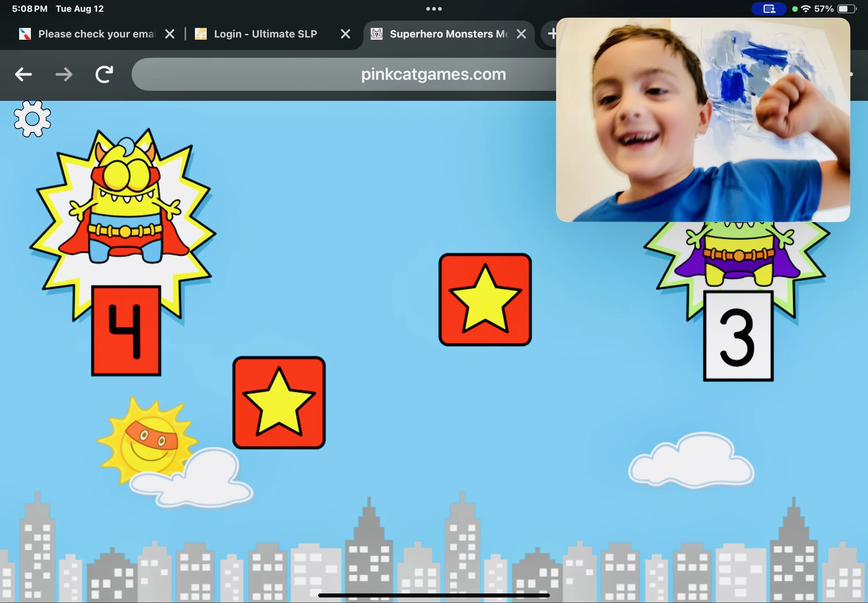The height and width of the screenshot is (603, 868).
Task: Click the white score card showing 3
Action: [738, 336]
